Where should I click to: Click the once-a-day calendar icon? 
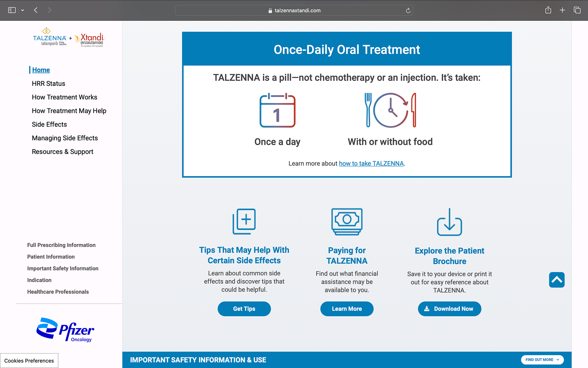(x=277, y=110)
